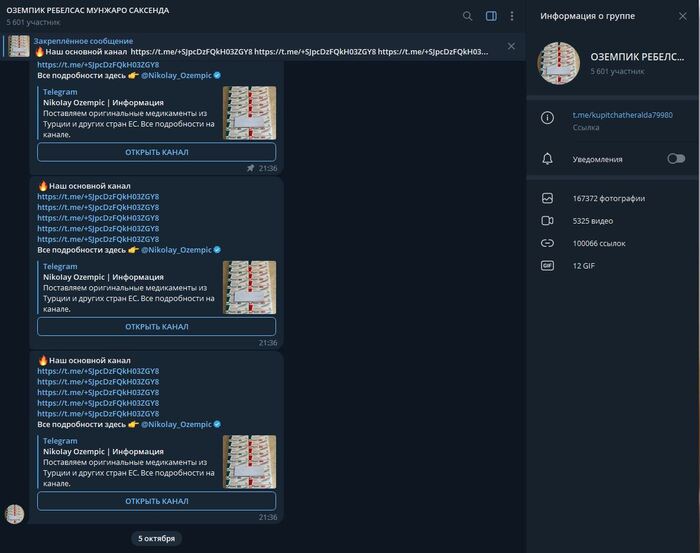Click Telegram label in last message preview
The width and height of the screenshot is (700, 553).
pos(60,441)
